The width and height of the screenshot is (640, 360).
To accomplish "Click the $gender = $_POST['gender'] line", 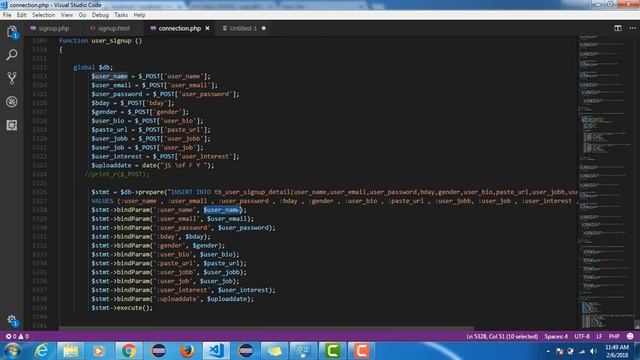I will [140, 111].
